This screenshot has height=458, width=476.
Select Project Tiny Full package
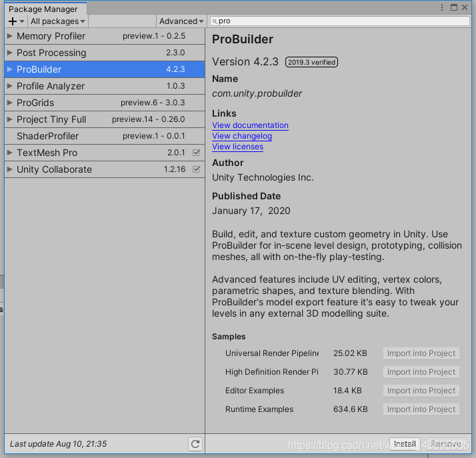point(105,119)
